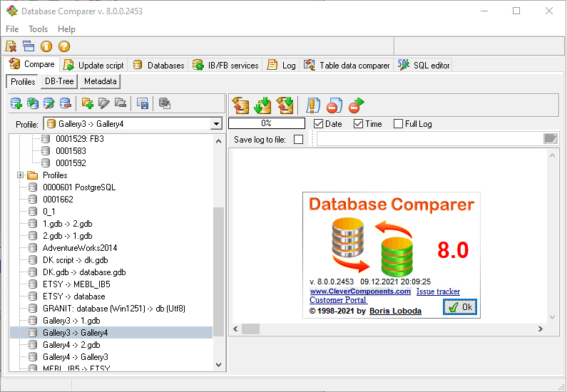Click the clone profile icon with green arrow
Screen dimensions: 567x392
33,103
